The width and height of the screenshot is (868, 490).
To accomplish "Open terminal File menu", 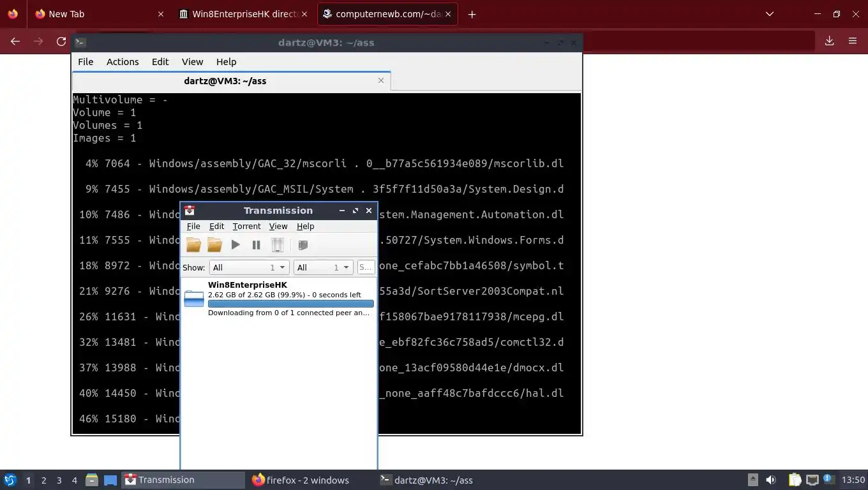I will point(86,62).
